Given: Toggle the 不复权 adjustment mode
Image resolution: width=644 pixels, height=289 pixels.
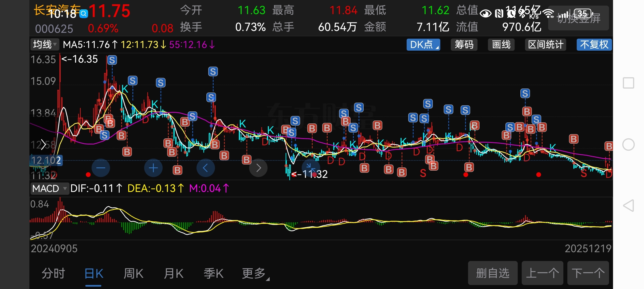Looking at the screenshot, I should tap(594, 45).
